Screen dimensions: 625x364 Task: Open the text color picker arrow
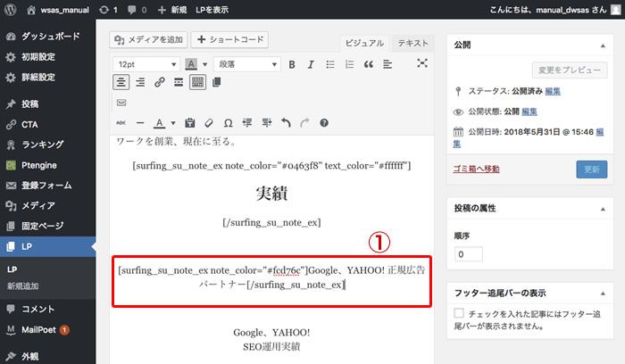pyautogui.click(x=172, y=122)
